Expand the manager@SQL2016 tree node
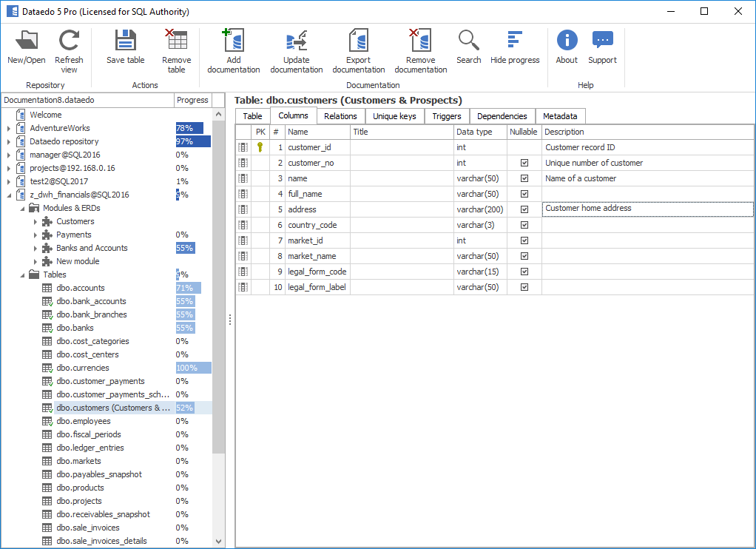The height and width of the screenshot is (549, 756). tap(9, 155)
